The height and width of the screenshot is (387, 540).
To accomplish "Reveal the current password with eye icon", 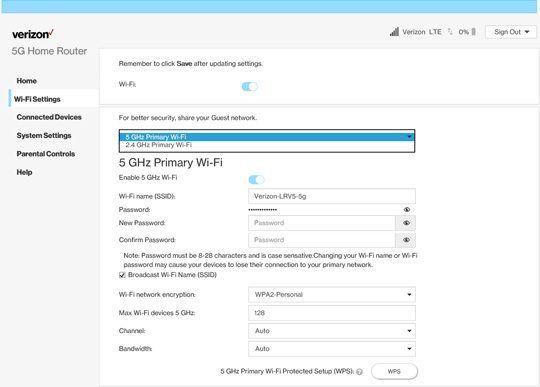I will coord(407,209).
